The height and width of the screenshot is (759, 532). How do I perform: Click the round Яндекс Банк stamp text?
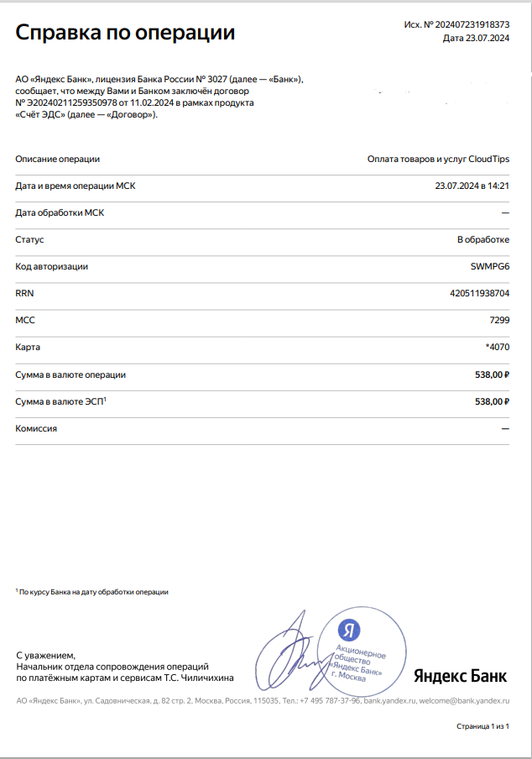tap(359, 663)
